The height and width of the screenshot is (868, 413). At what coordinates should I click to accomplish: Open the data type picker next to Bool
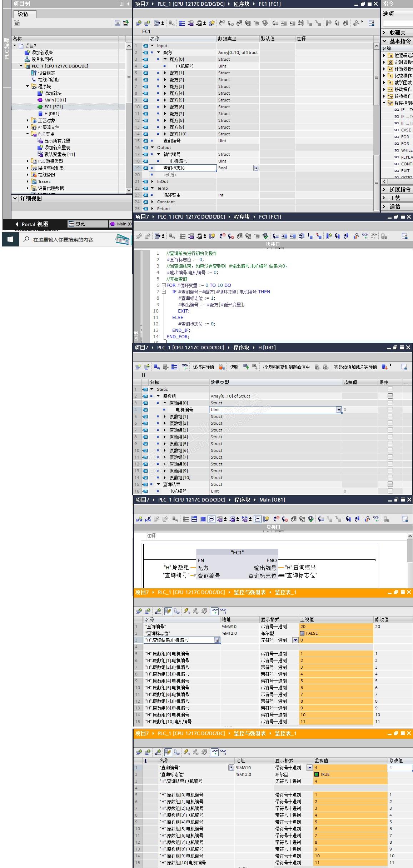point(256,168)
